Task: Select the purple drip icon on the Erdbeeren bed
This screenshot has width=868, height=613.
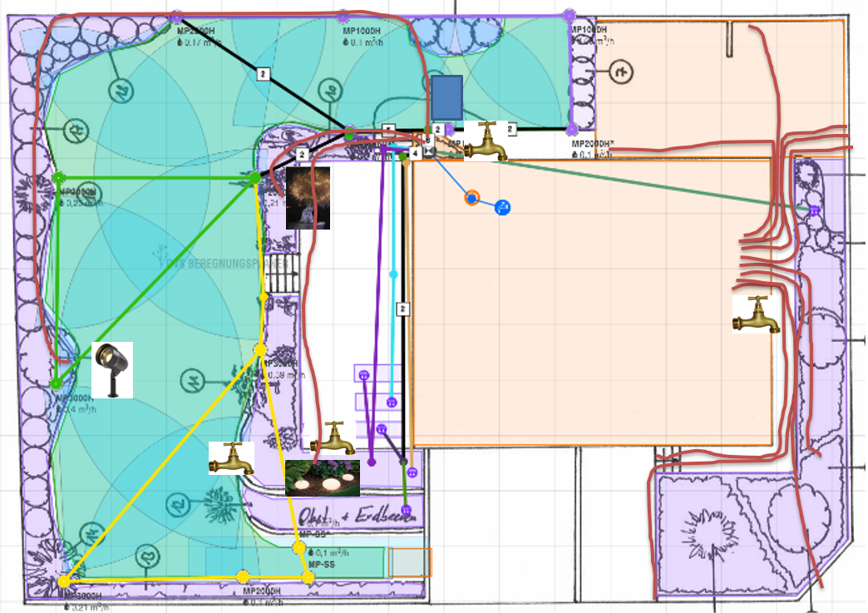Action: click(406, 510)
